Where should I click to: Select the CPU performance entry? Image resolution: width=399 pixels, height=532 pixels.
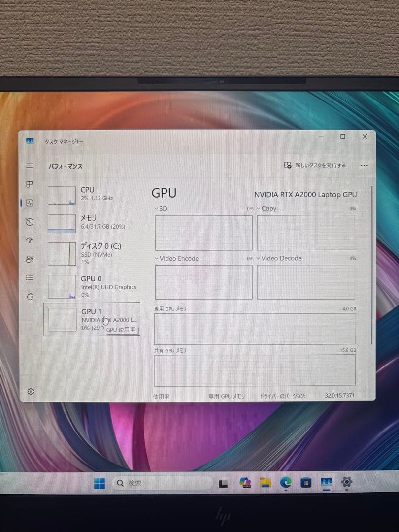92,195
